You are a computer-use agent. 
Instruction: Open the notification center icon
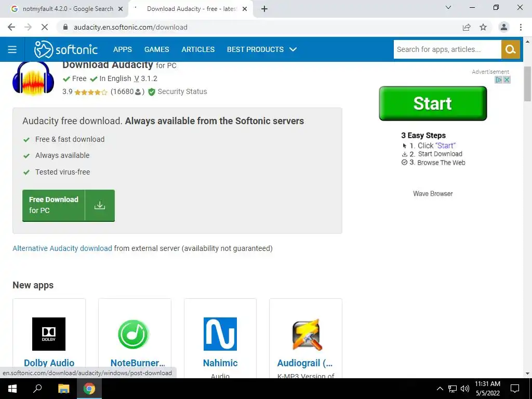point(515,389)
